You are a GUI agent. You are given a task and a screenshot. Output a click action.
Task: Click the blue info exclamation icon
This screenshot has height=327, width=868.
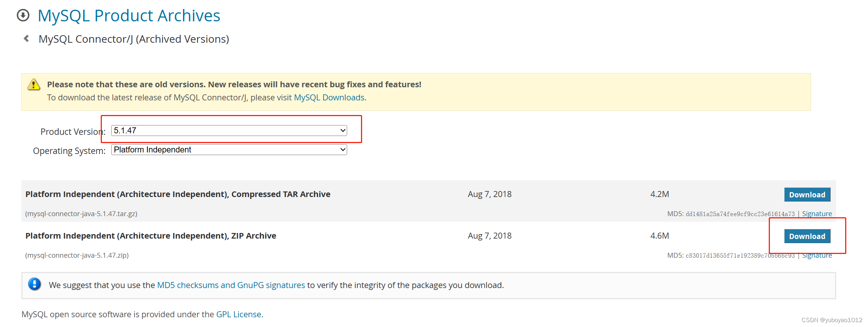(34, 284)
